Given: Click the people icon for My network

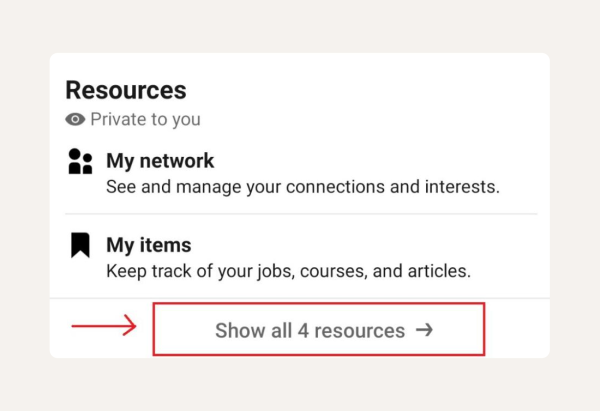Looking at the screenshot, I should pyautogui.click(x=80, y=162).
